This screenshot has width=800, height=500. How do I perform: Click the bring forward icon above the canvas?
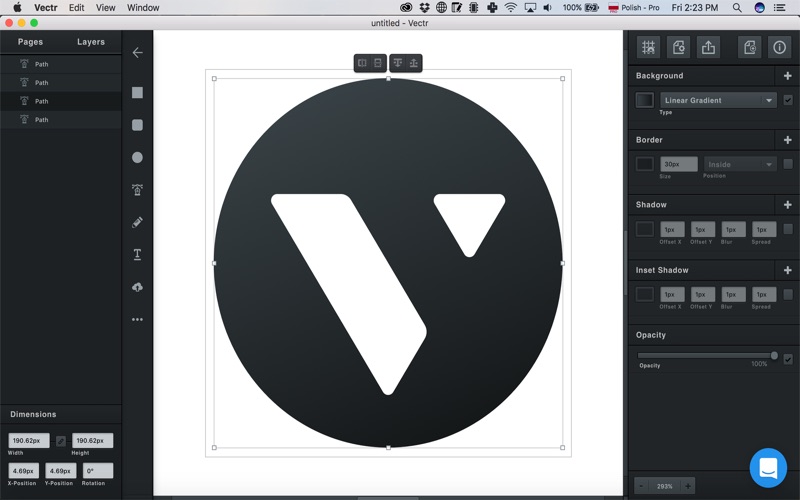click(414, 63)
